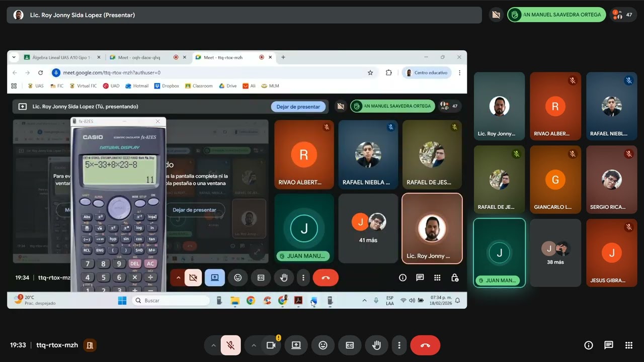Open the Dropbox bookmark

[167, 86]
